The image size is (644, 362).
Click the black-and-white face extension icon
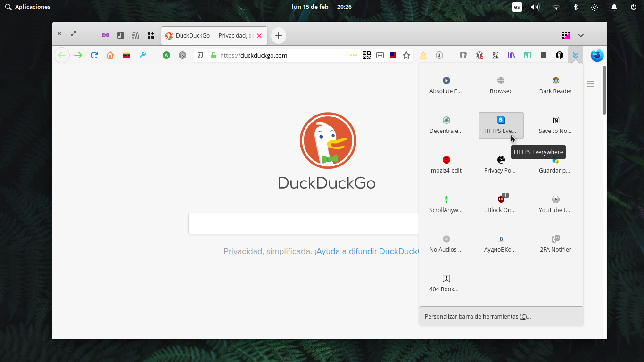(560, 55)
